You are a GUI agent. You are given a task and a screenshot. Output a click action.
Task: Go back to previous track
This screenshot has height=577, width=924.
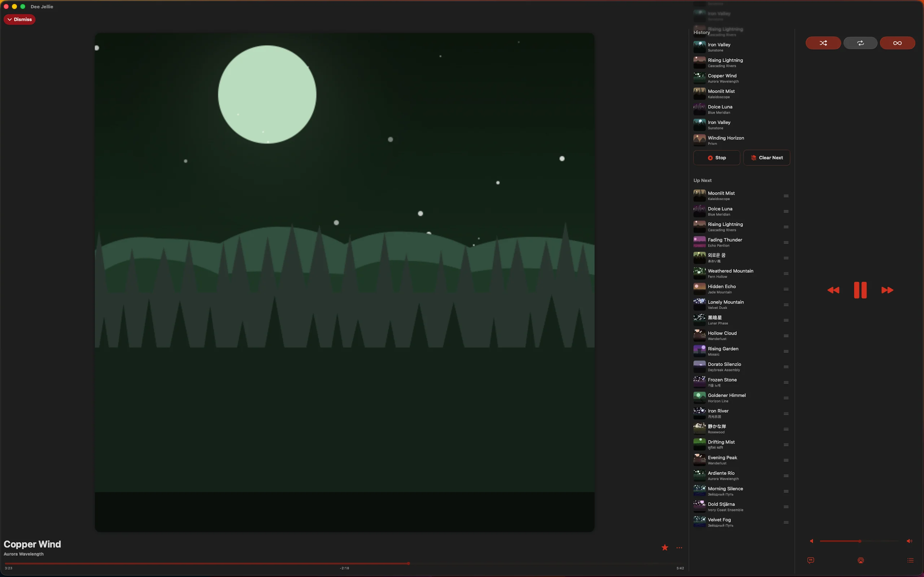pyautogui.click(x=833, y=290)
